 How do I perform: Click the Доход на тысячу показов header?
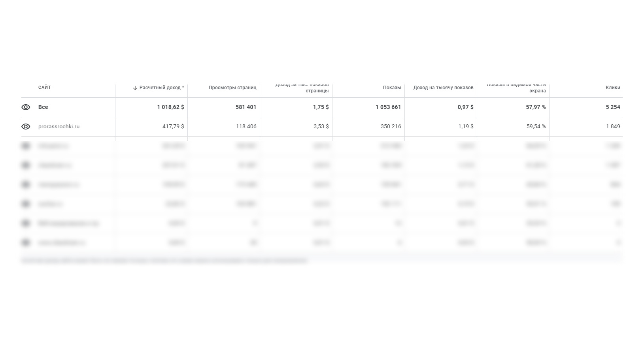click(x=443, y=88)
